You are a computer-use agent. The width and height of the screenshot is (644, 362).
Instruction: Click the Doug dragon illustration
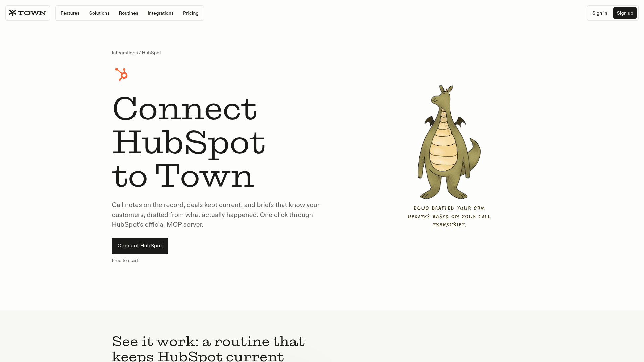[449, 142]
